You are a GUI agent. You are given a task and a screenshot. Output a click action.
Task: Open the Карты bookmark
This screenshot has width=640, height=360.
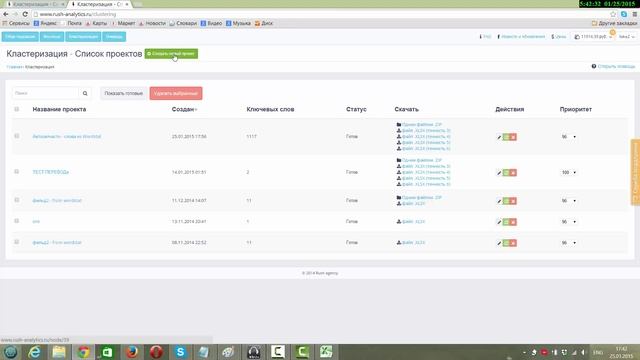pos(96,23)
